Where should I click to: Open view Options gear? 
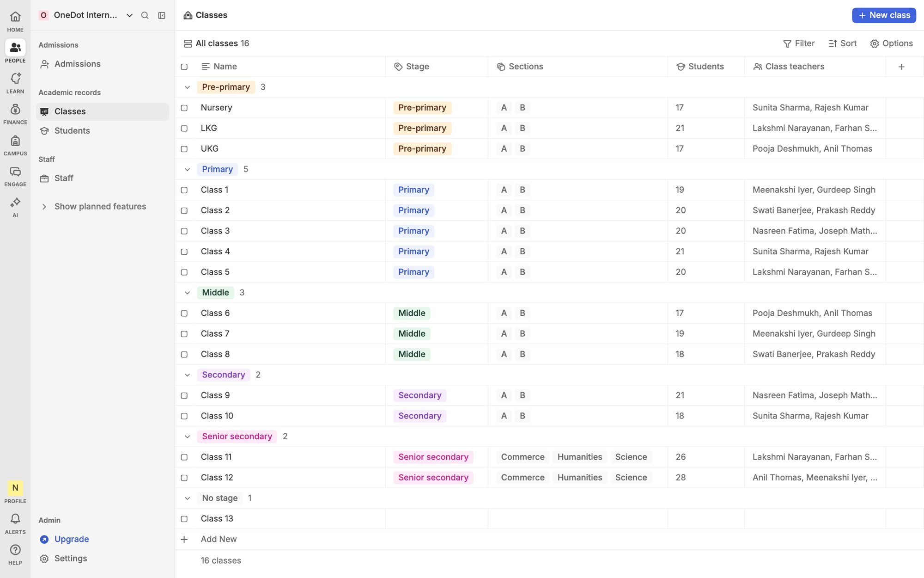891,43
